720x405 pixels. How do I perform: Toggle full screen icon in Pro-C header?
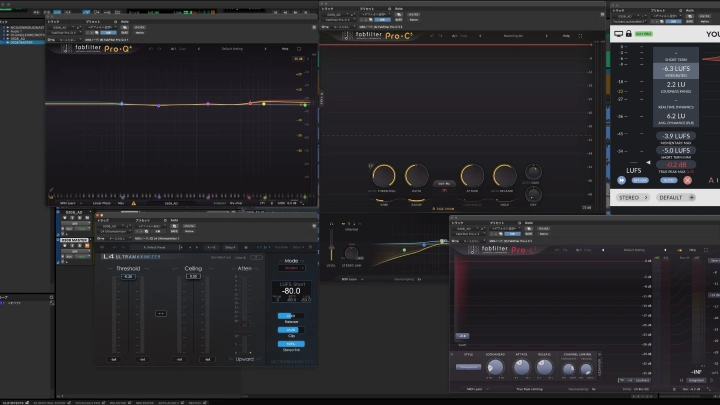580,36
